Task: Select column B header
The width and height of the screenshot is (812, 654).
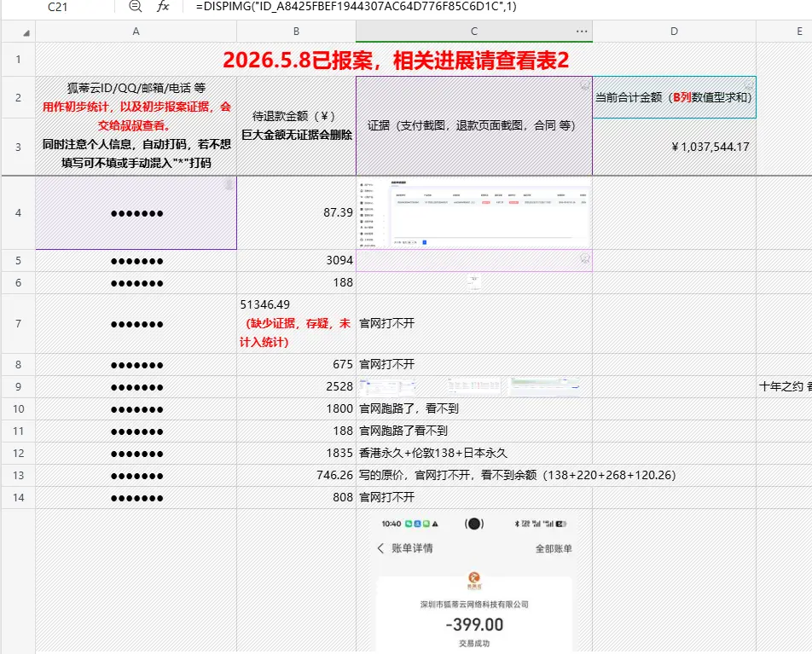Action: [x=296, y=32]
